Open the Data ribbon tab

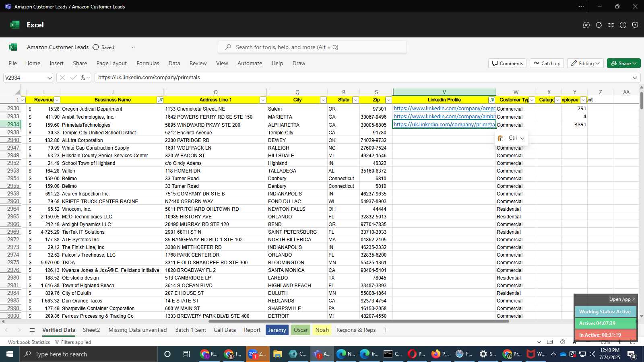coord(174,64)
